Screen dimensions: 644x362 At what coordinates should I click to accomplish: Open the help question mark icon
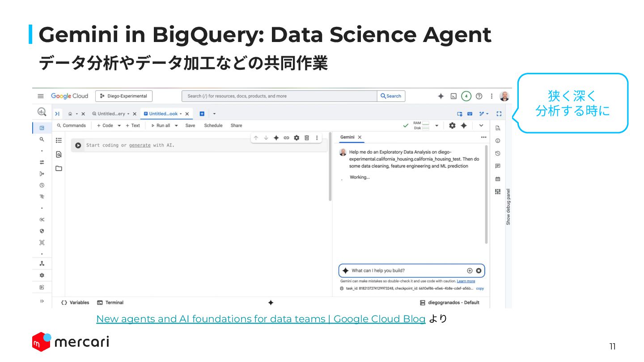pos(479,96)
